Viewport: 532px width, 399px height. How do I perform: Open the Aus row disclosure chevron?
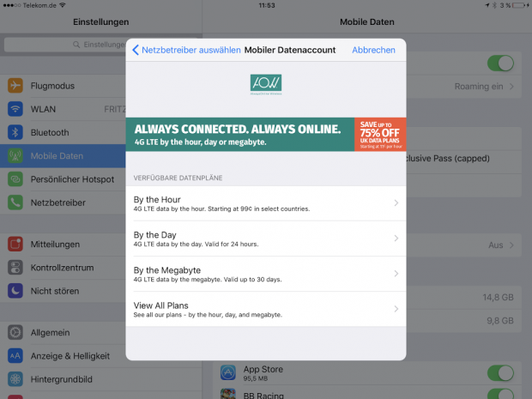(511, 245)
